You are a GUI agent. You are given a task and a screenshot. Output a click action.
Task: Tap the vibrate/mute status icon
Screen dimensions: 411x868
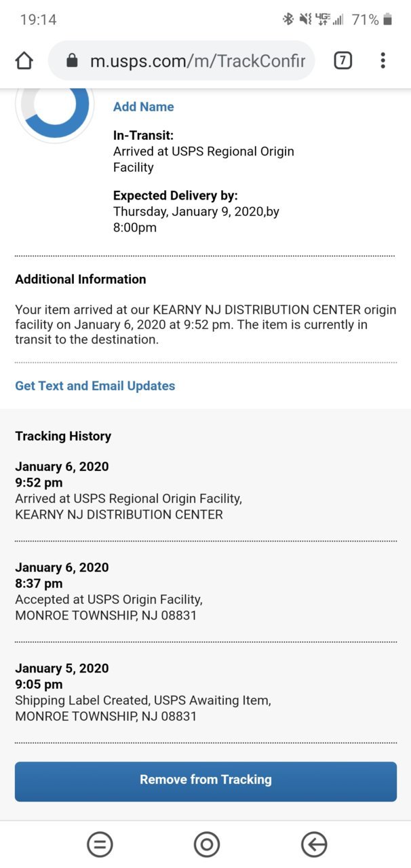click(x=305, y=20)
